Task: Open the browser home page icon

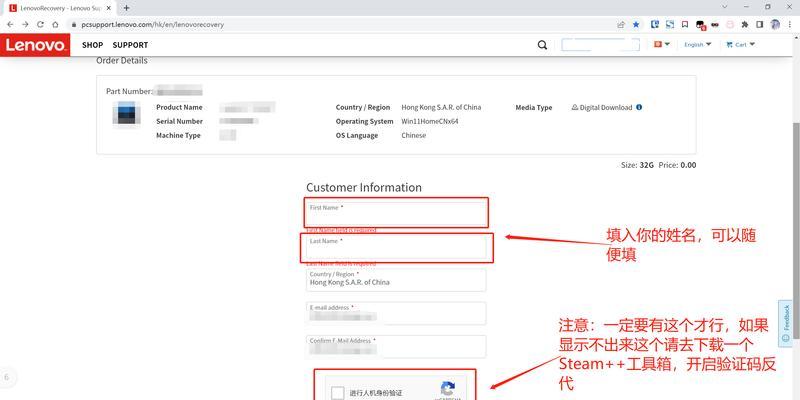Action: coord(55,24)
